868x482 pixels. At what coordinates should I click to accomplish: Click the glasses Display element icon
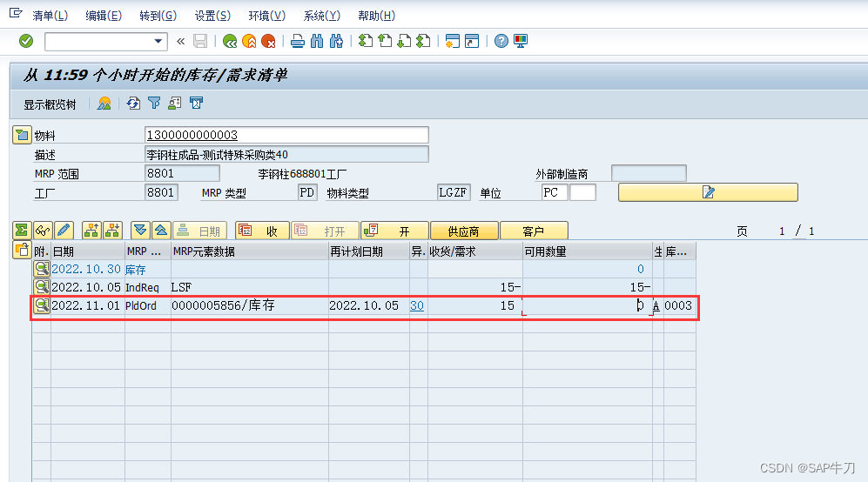(x=43, y=231)
